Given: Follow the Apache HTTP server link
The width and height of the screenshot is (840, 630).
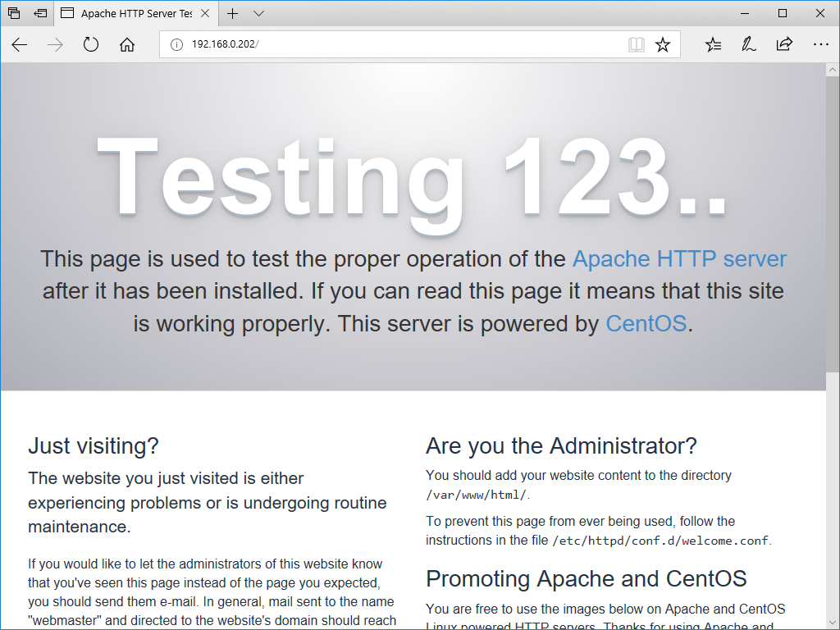Looking at the screenshot, I should 679,258.
